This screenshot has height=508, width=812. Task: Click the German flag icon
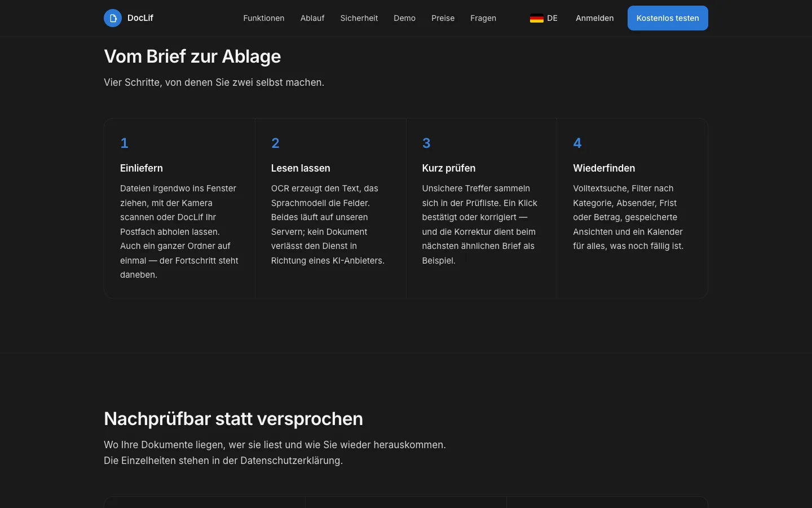(x=537, y=18)
